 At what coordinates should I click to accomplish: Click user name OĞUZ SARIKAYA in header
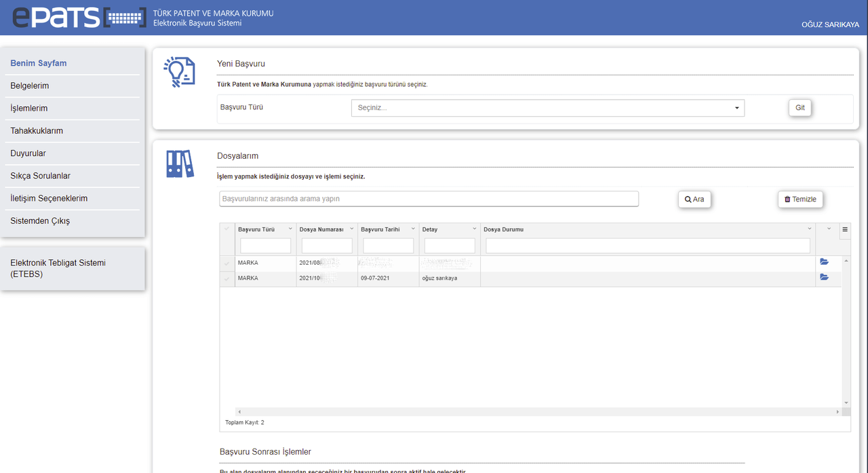click(830, 24)
